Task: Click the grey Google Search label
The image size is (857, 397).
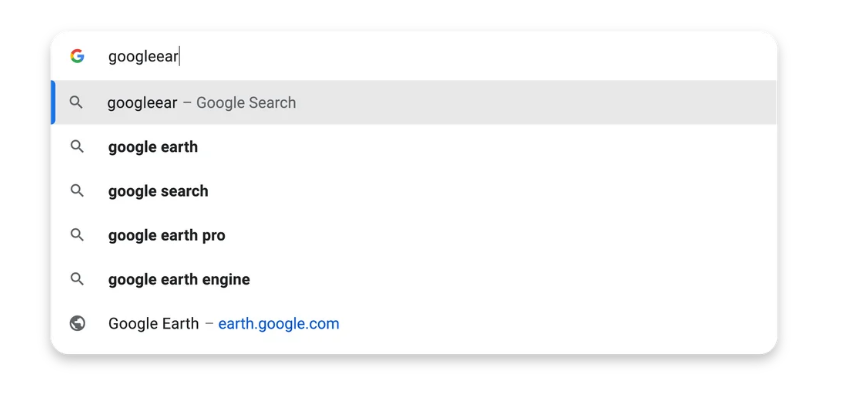Action: pyautogui.click(x=246, y=103)
